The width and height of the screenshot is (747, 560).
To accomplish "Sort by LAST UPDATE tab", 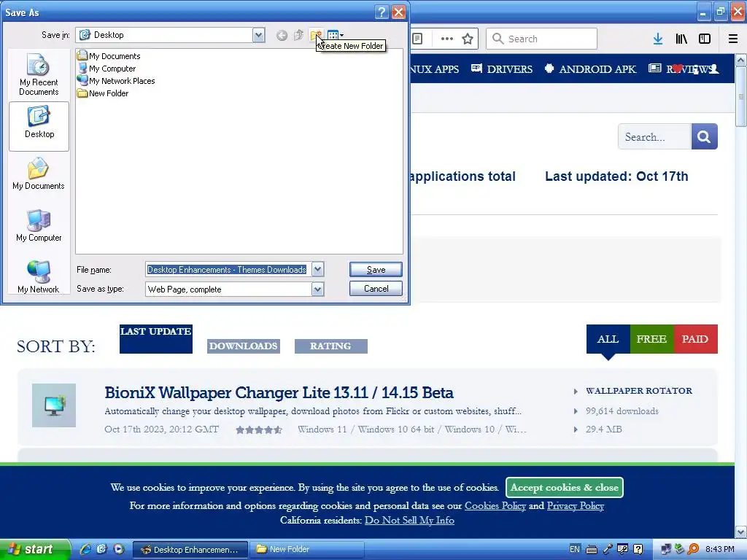I will tap(156, 339).
